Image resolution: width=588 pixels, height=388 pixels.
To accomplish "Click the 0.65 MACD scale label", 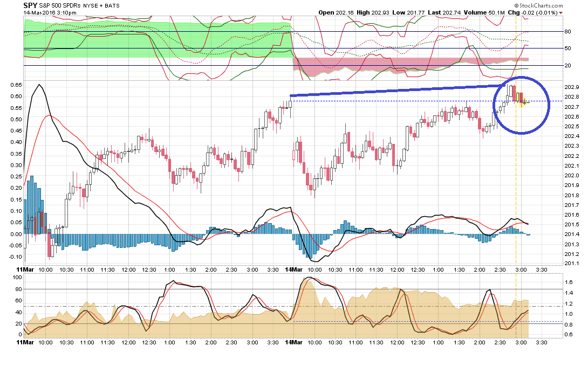I will tap(16, 85).
